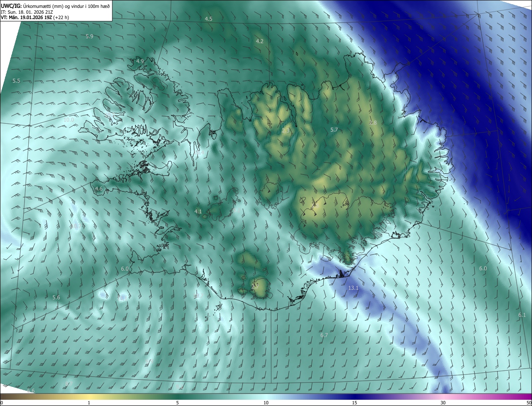Click the 5.7 value label on the map
Image resolution: width=532 pixels, height=406 pixels.
pyautogui.click(x=334, y=130)
